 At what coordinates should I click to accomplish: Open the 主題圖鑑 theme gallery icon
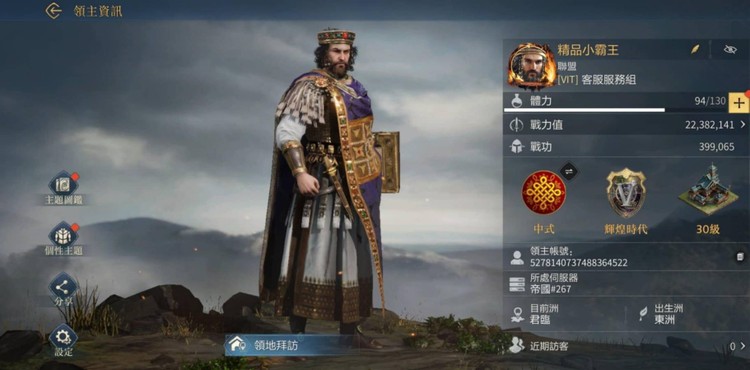[x=64, y=185]
